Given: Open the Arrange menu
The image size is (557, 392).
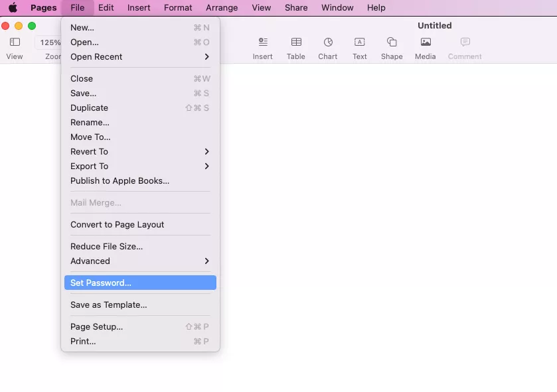Looking at the screenshot, I should click(222, 7).
